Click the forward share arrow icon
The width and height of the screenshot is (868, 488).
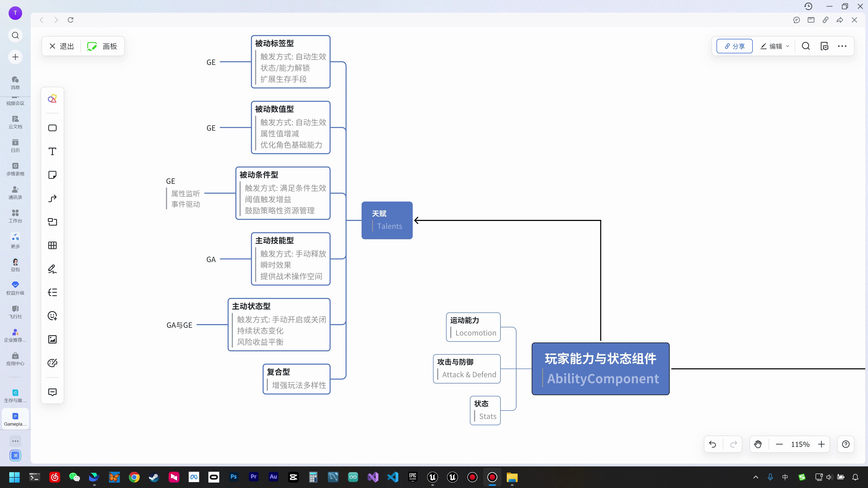[840, 20]
